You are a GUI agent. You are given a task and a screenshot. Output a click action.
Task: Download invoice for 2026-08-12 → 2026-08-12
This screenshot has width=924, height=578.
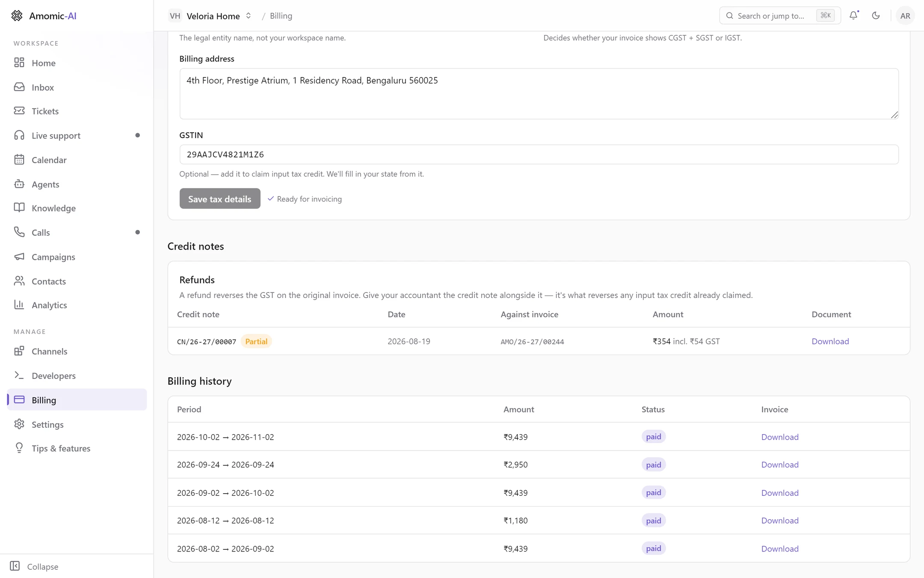(779, 520)
